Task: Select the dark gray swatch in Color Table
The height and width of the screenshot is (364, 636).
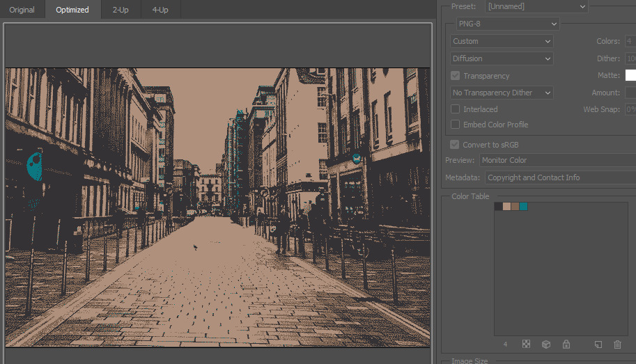Action: pyautogui.click(x=499, y=206)
